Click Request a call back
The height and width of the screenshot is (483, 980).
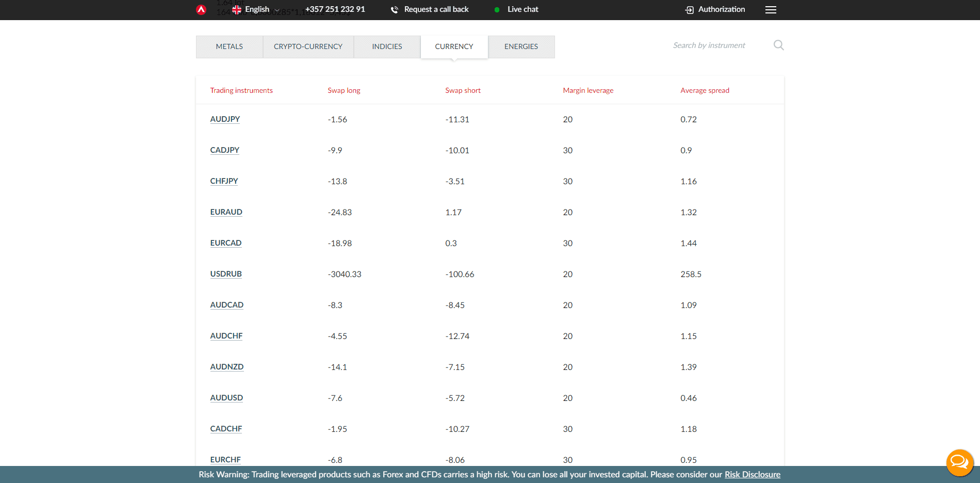pyautogui.click(x=436, y=9)
